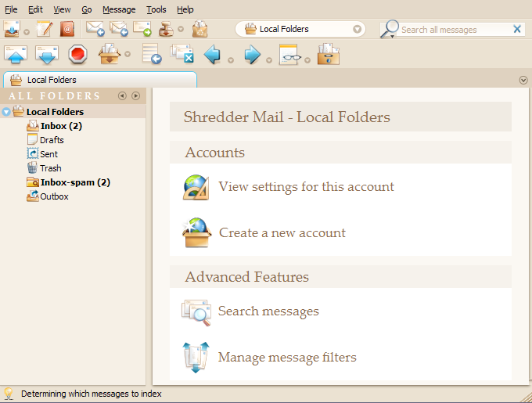Image resolution: width=532 pixels, height=403 pixels.
Task: Click the Forward envelope with green arrow
Action: point(142,29)
